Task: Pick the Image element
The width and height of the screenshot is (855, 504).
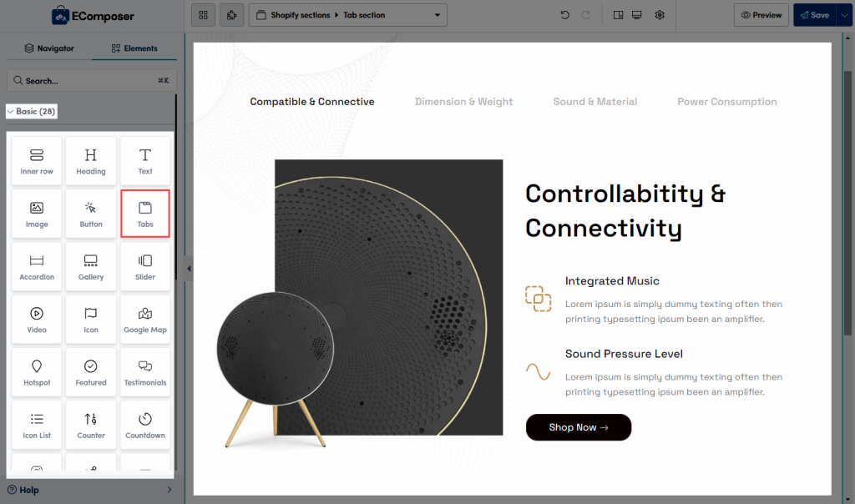Action: pyautogui.click(x=37, y=214)
